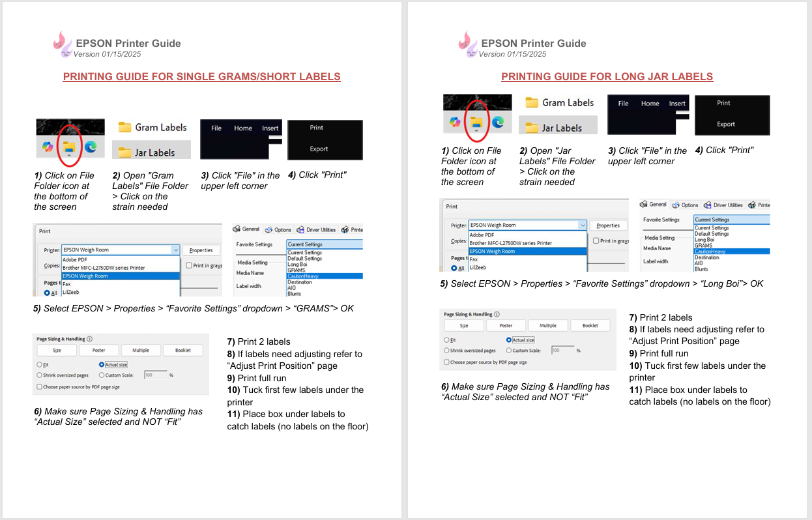
Task: Click Properties button on Long Jar page
Action: (x=608, y=225)
